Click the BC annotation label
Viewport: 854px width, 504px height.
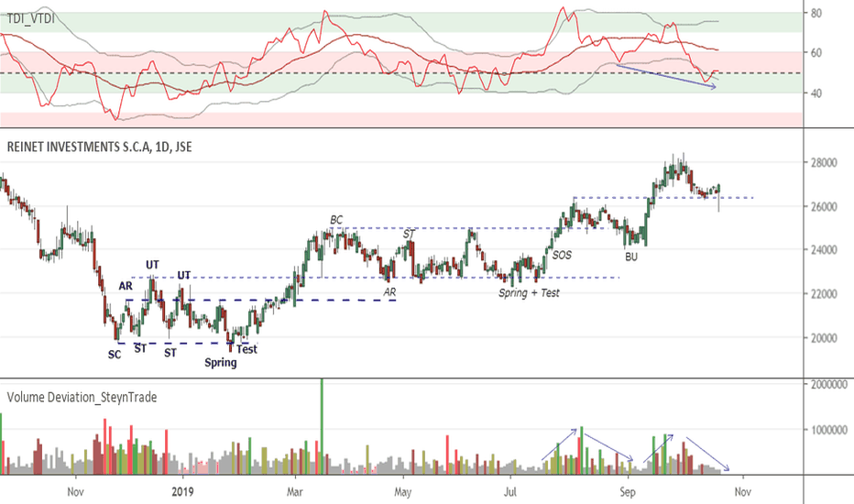coord(336,220)
